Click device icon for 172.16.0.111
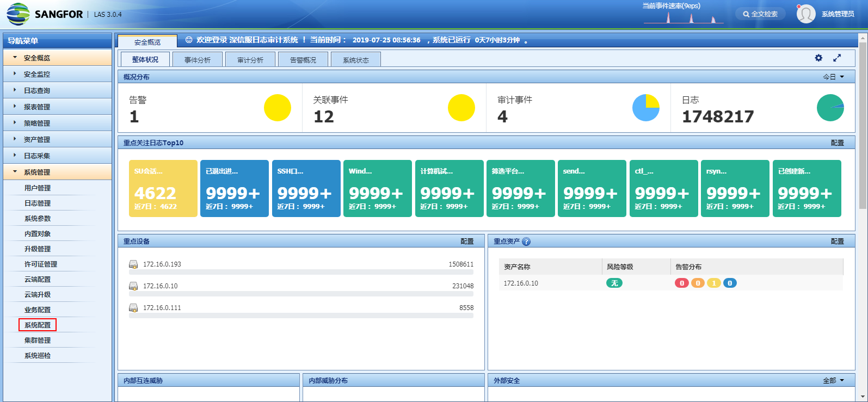The height and width of the screenshot is (402, 868). point(133,308)
